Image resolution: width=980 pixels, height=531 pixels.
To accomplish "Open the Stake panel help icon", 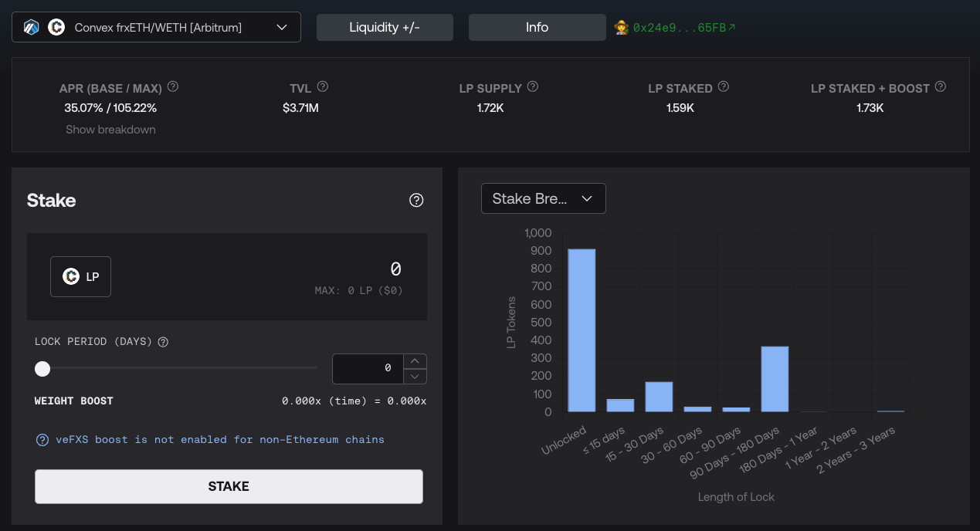I will tap(416, 201).
